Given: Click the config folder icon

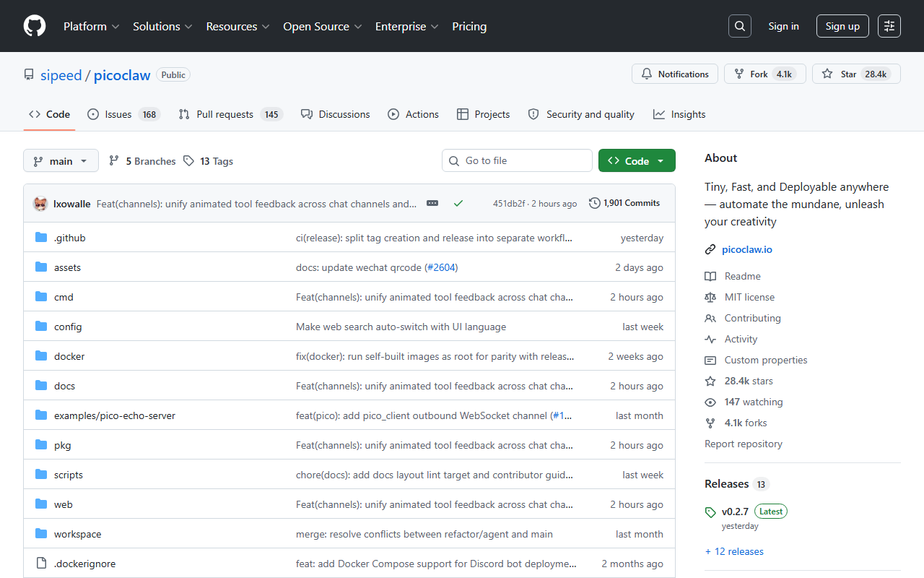Looking at the screenshot, I should pos(41,327).
